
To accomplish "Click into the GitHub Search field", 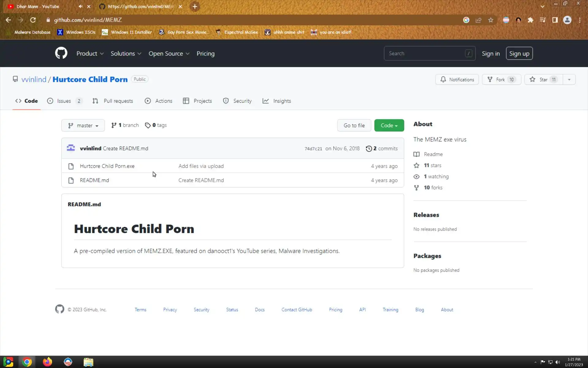I will 426,53.
